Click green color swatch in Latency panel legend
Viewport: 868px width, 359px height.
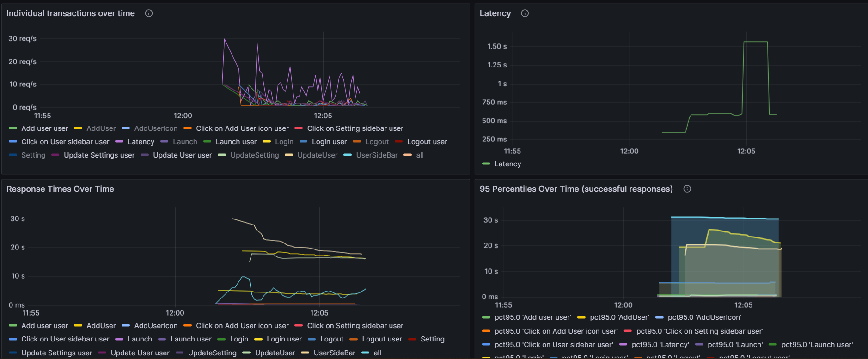[x=486, y=164]
